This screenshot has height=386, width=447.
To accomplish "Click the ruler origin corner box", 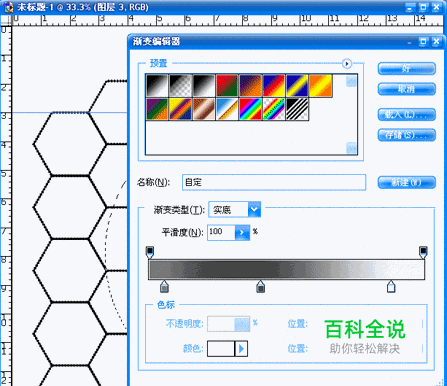I will 6,20.
